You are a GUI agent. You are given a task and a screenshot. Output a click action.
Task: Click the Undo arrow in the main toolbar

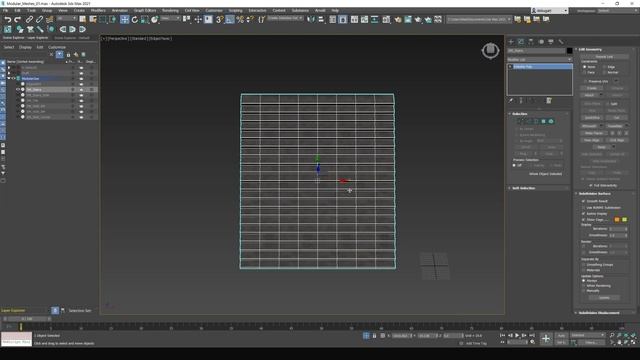pyautogui.click(x=7, y=19)
